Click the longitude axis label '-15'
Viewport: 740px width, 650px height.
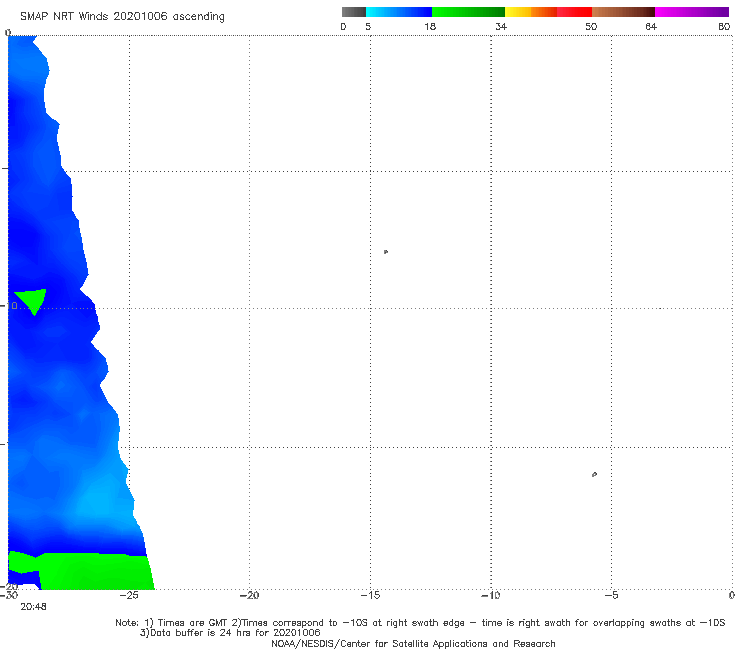point(370,596)
